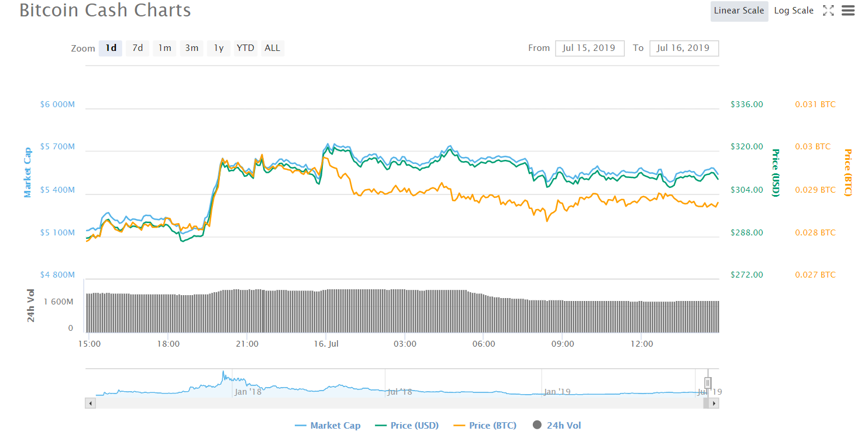Click the $5 100M axis label
The image size is (868, 438).
pyautogui.click(x=57, y=233)
